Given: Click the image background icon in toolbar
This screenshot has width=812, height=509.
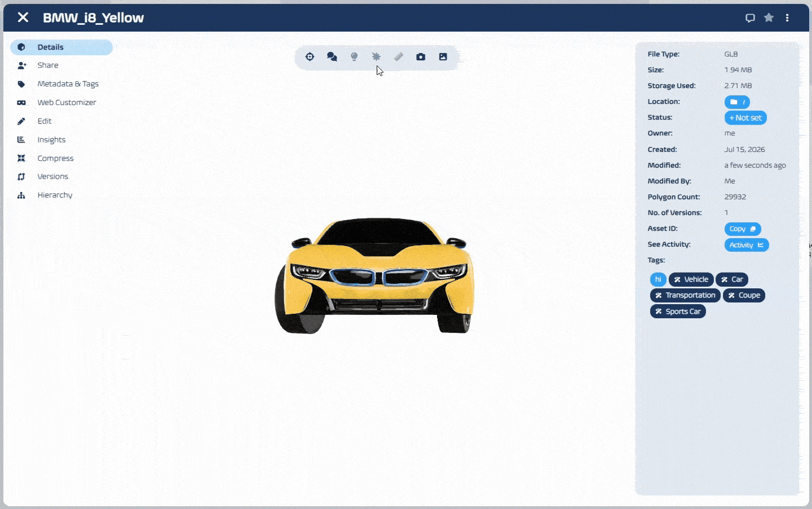Looking at the screenshot, I should [443, 57].
